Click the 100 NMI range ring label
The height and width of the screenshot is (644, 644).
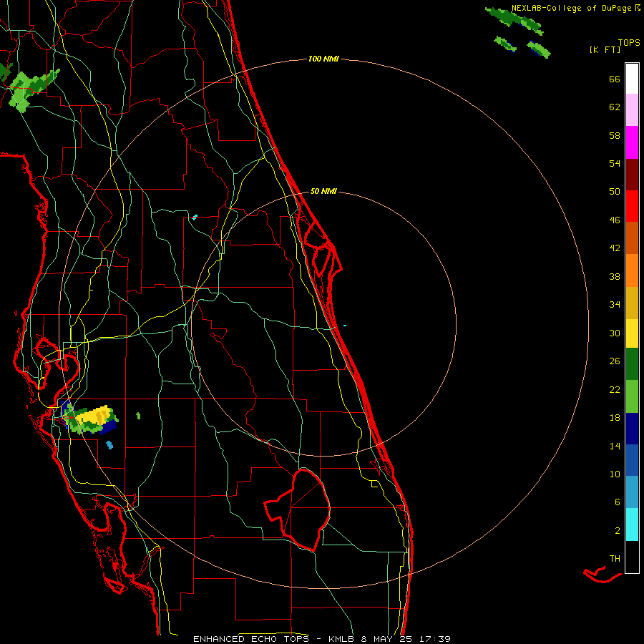click(323, 59)
